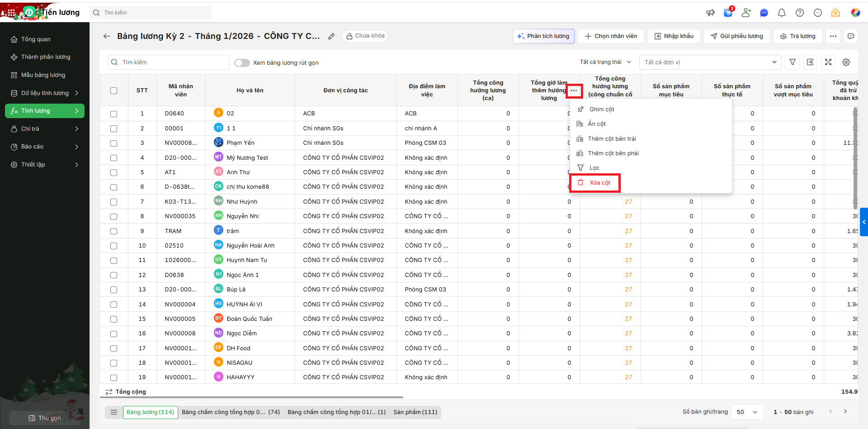Open Tất cả trạng thái dropdown
868x429 pixels.
coord(605,62)
